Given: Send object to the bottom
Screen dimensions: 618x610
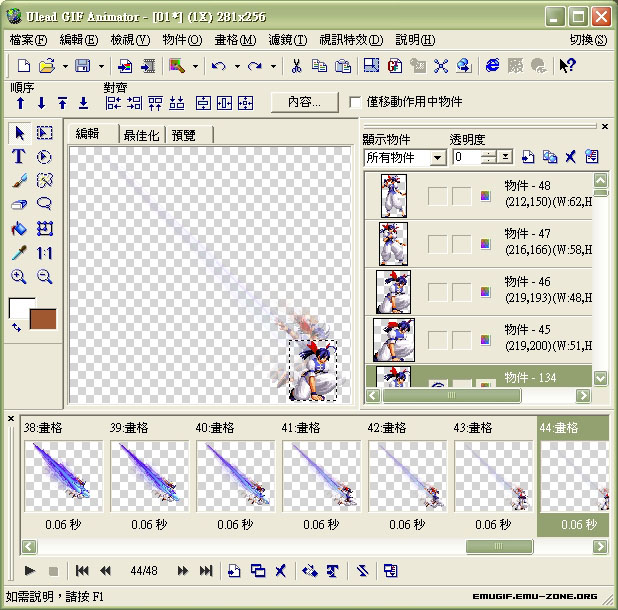Looking at the screenshot, I should [x=83, y=103].
